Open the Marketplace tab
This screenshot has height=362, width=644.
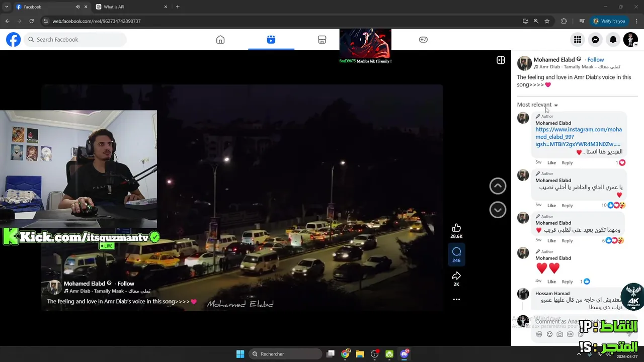point(322,40)
